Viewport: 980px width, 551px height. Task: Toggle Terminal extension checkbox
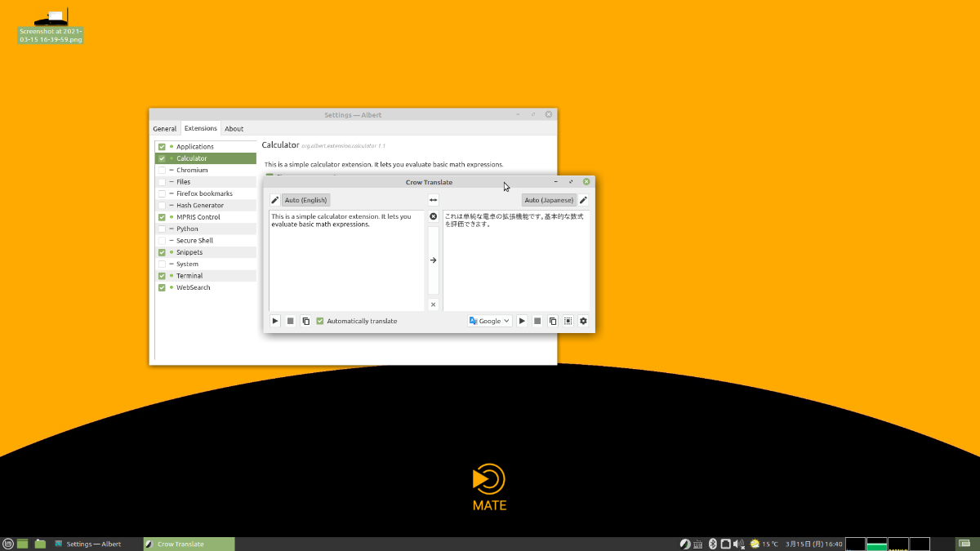162,276
